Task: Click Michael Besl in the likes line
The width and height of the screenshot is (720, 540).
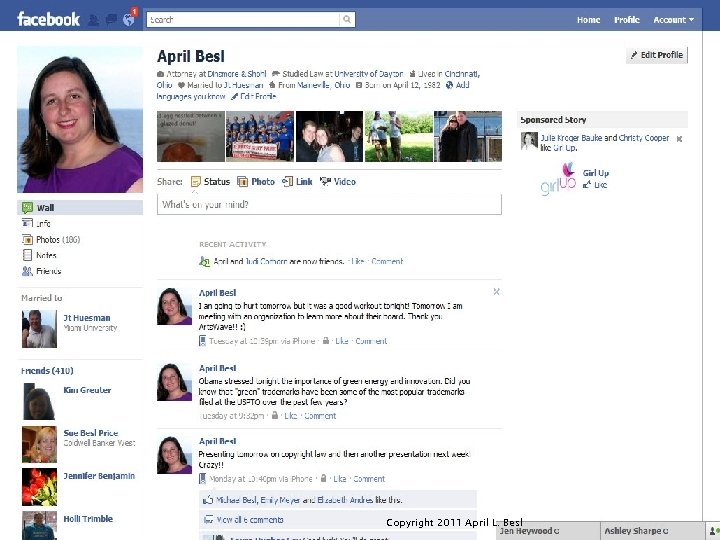Action: pyautogui.click(x=237, y=500)
